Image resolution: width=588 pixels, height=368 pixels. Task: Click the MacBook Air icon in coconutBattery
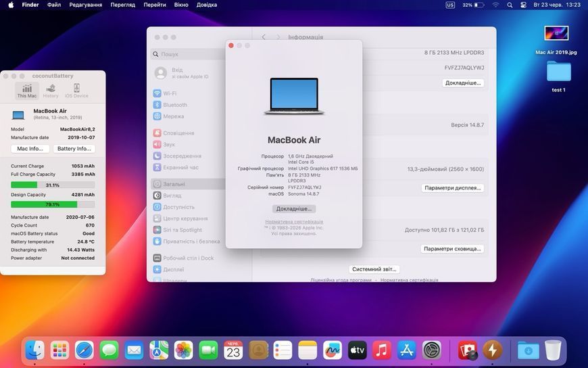(18, 114)
